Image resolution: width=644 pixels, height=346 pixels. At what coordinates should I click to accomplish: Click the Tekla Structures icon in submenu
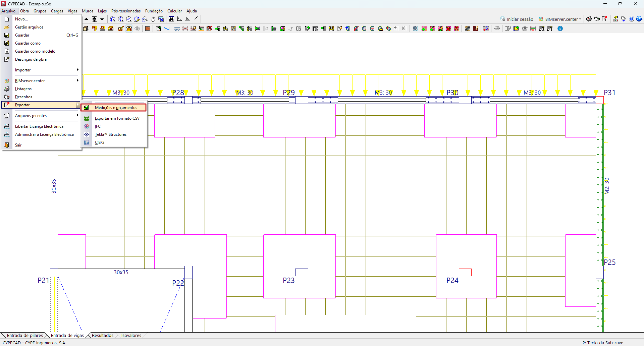click(87, 134)
